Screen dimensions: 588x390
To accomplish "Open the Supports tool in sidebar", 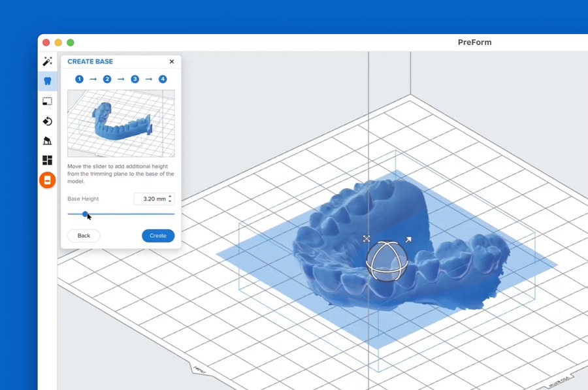I will (47, 141).
